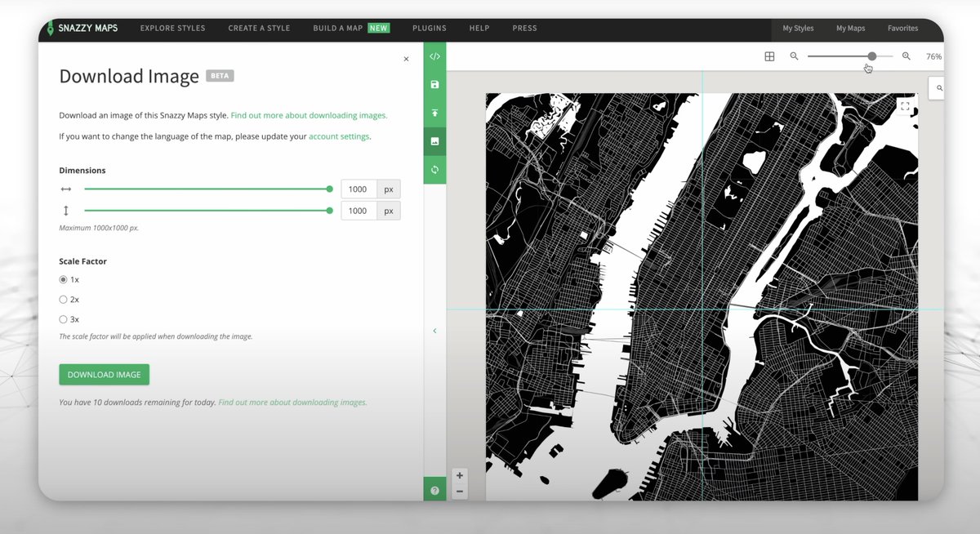Click the Download Image button

point(104,375)
